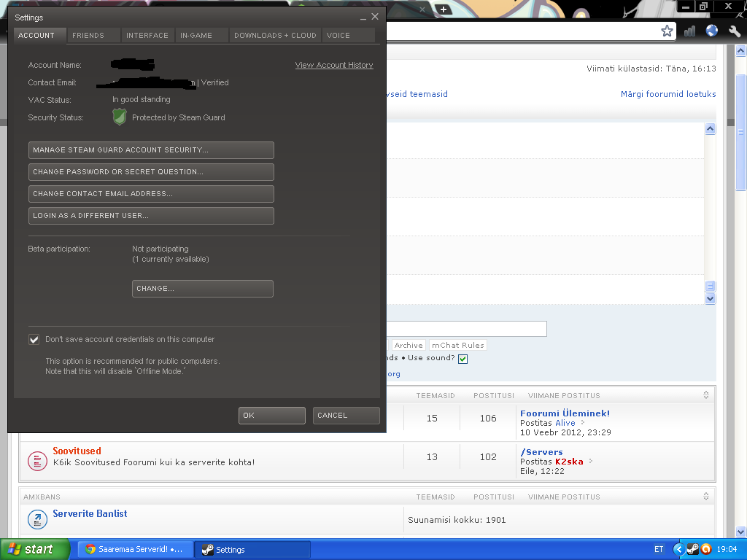Click the ET language indicator
Viewport: 747px width, 560px height.
tap(659, 549)
